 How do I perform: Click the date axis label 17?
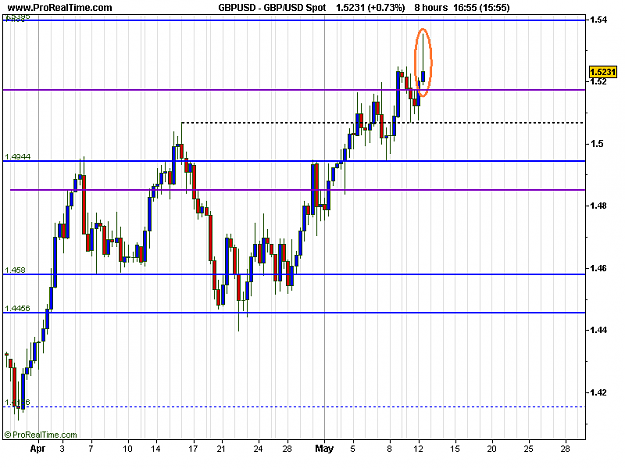(193, 449)
